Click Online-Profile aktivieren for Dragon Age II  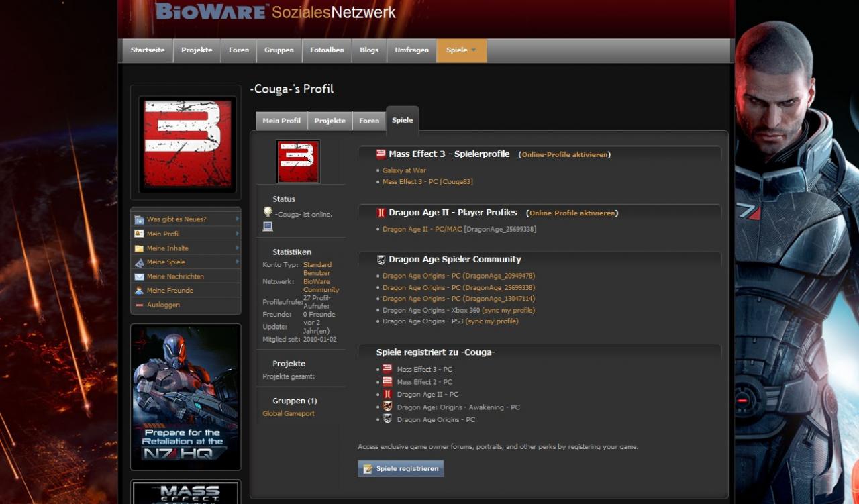[x=572, y=213]
